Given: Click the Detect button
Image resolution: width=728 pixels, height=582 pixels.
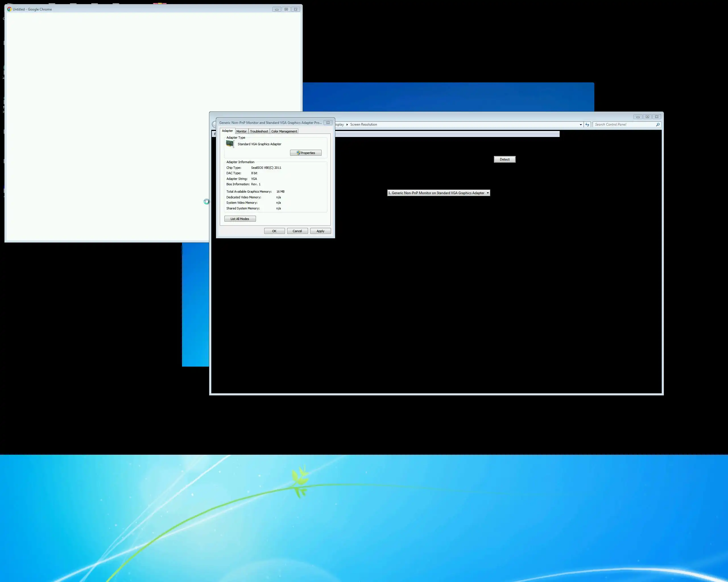Looking at the screenshot, I should [x=504, y=159].
